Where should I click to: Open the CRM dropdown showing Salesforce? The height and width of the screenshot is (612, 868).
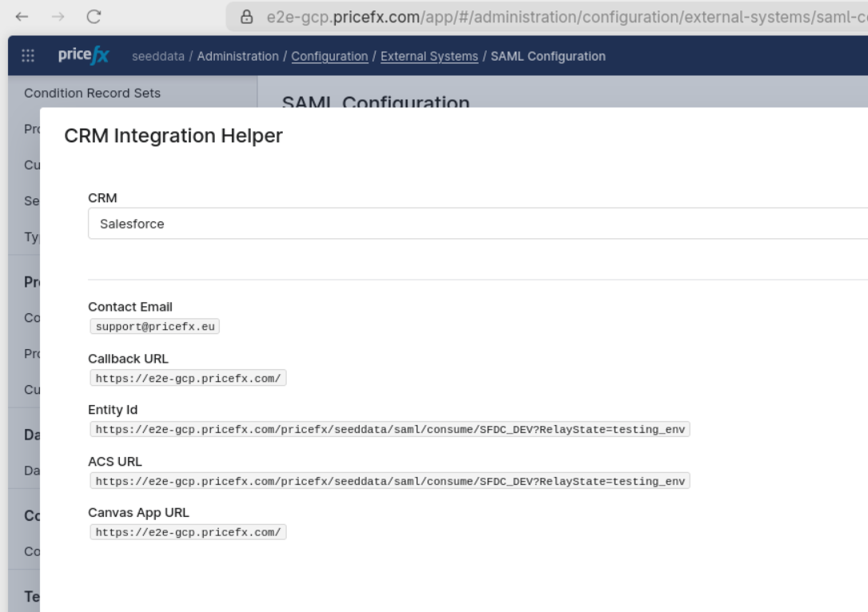click(477, 225)
